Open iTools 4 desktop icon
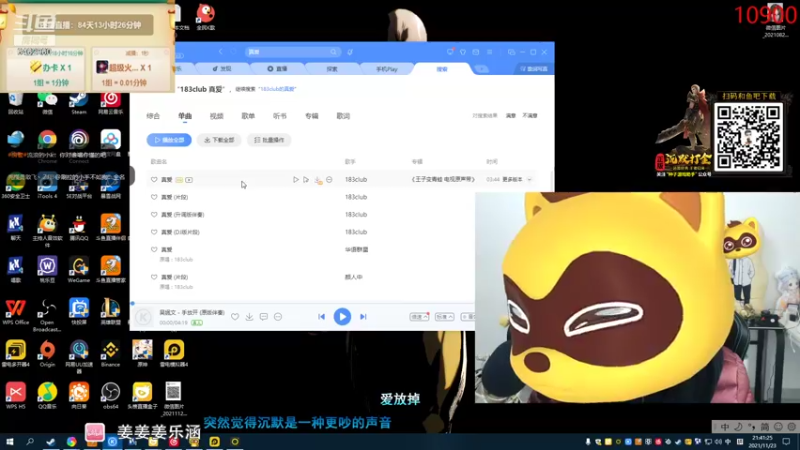This screenshot has height=450, width=800. 47,186
